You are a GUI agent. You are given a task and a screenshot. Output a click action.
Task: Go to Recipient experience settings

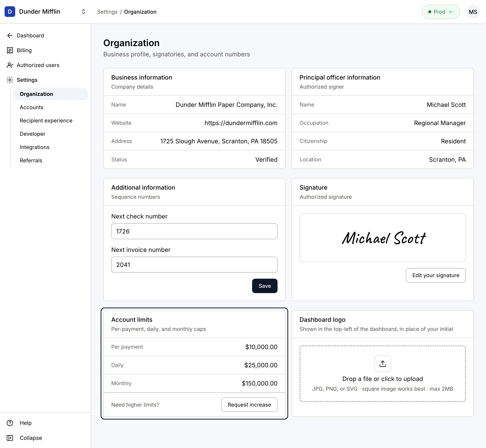pos(46,121)
